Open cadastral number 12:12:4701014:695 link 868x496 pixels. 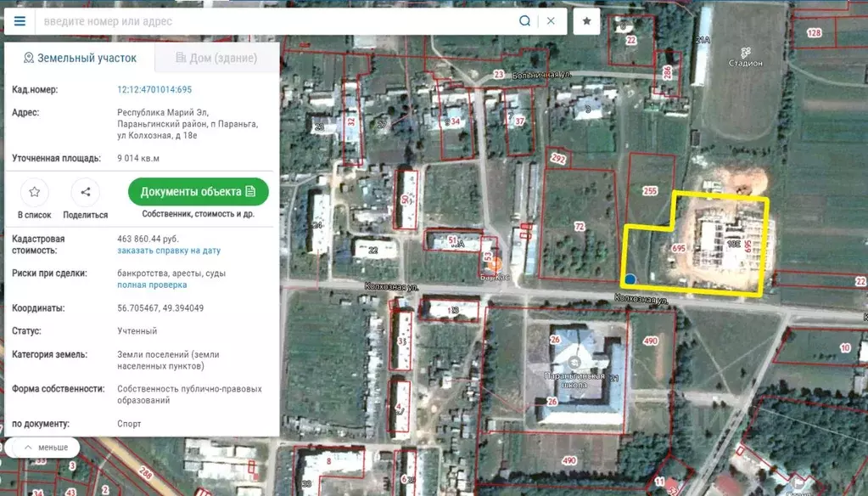pos(154,89)
